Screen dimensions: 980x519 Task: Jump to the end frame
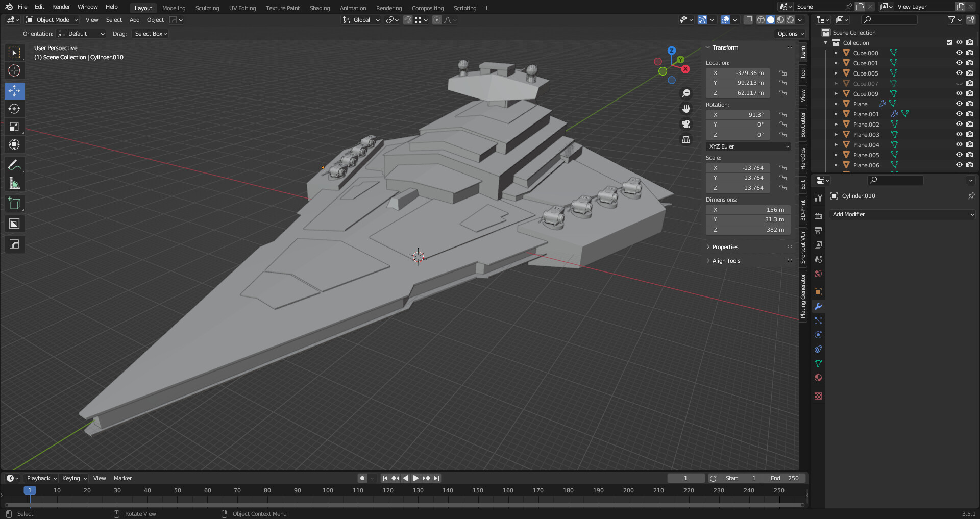click(x=437, y=478)
